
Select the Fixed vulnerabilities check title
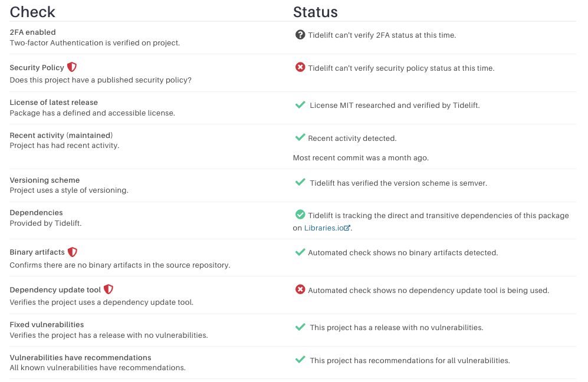tap(47, 325)
